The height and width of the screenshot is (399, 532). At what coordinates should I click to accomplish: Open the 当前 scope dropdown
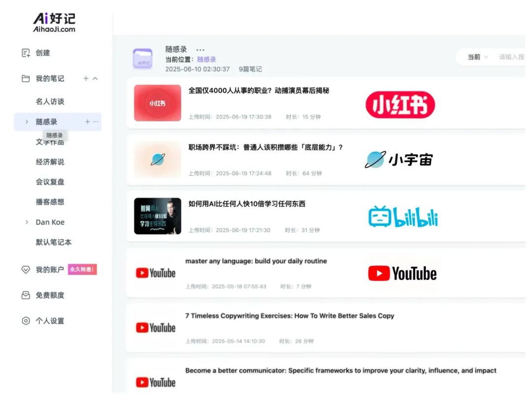(x=478, y=57)
